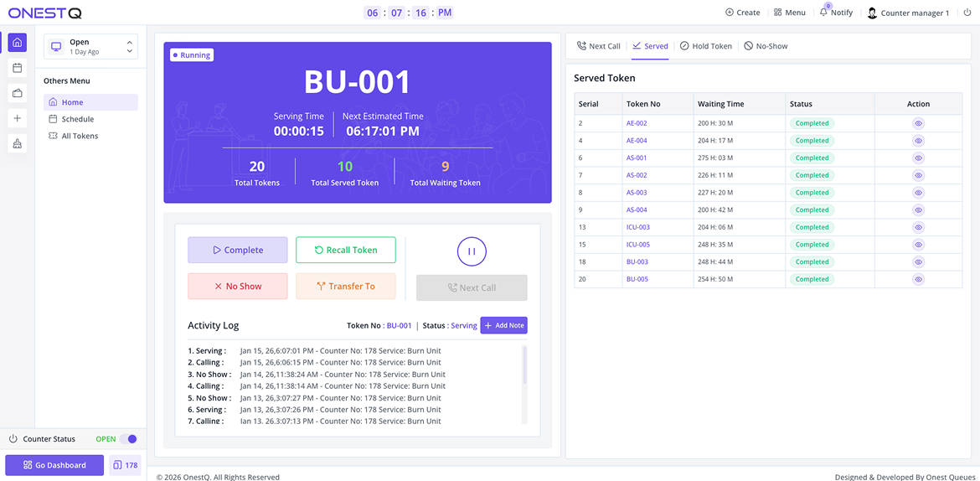
Task: Click the plus icon in left sidebar
Action: click(18, 118)
